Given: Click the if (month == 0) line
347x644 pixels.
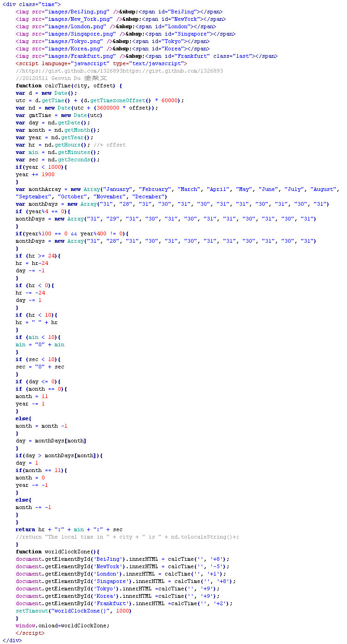Looking at the screenshot, I should coord(42,389).
